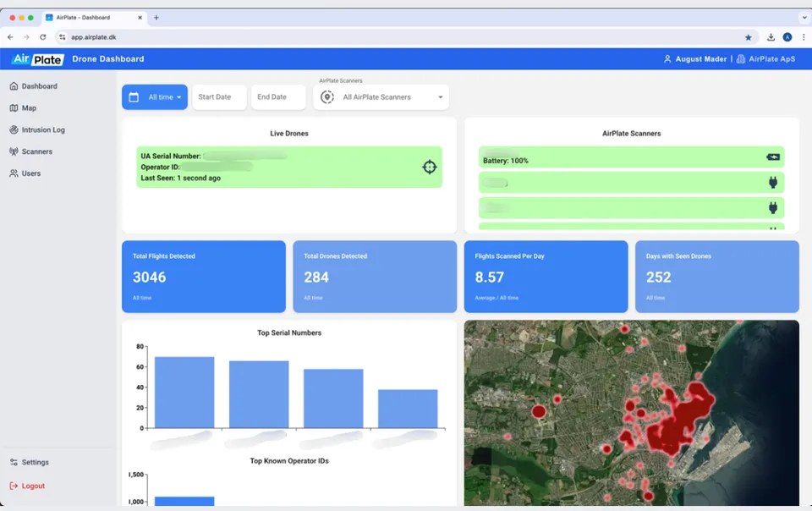This screenshot has height=511, width=812.
Task: Click the user profile icon in header
Action: coord(667,59)
